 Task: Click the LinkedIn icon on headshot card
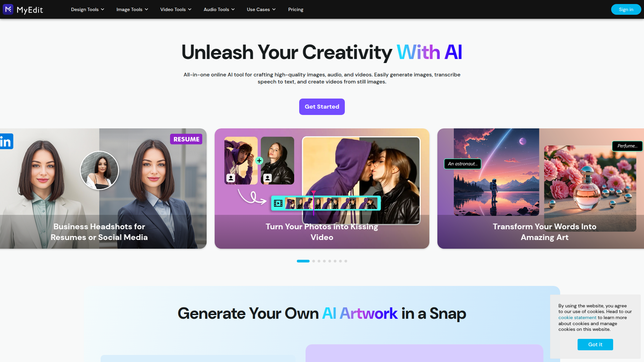tap(6, 141)
